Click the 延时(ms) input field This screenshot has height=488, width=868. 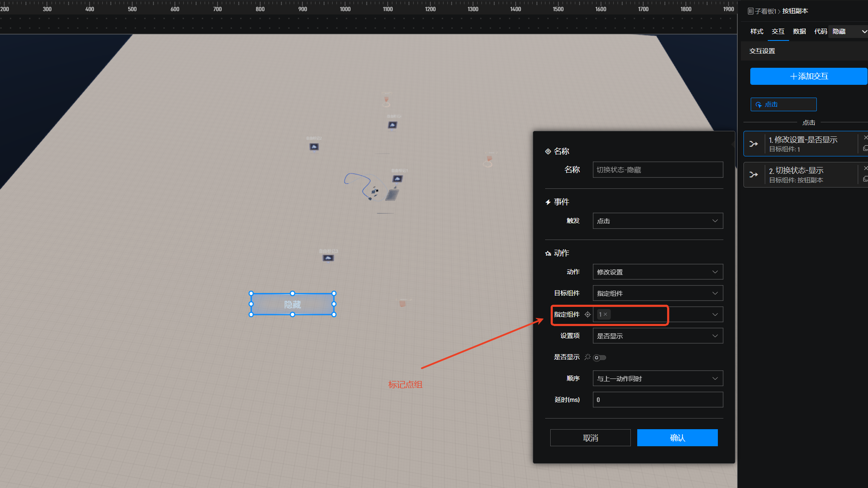(657, 400)
